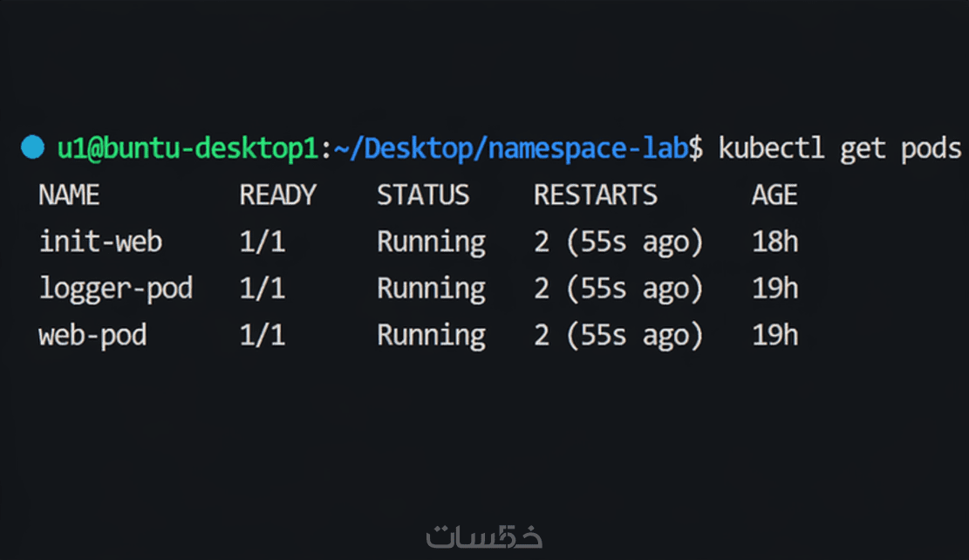Click the STATUS column header
The image size is (969, 560).
423,195
